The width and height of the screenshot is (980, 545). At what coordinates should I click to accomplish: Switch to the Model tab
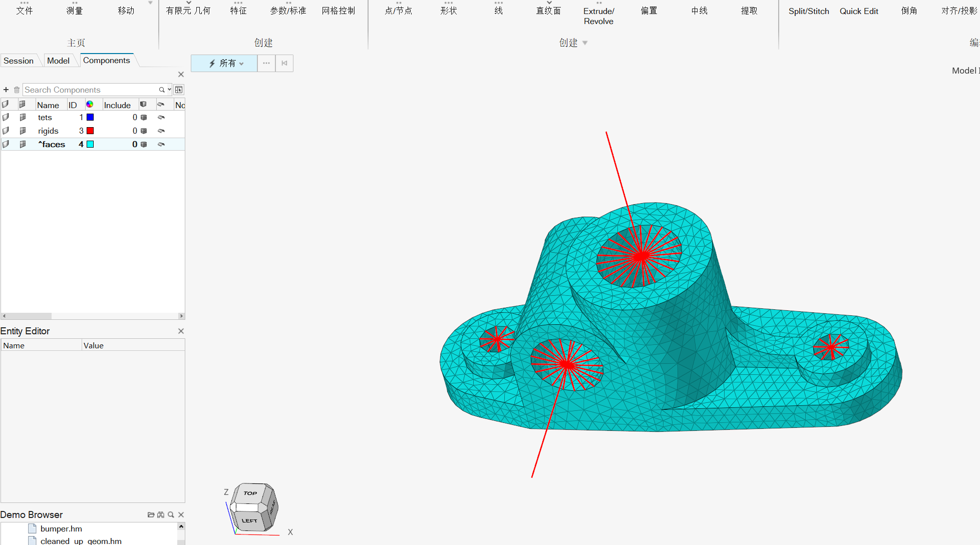(x=58, y=61)
